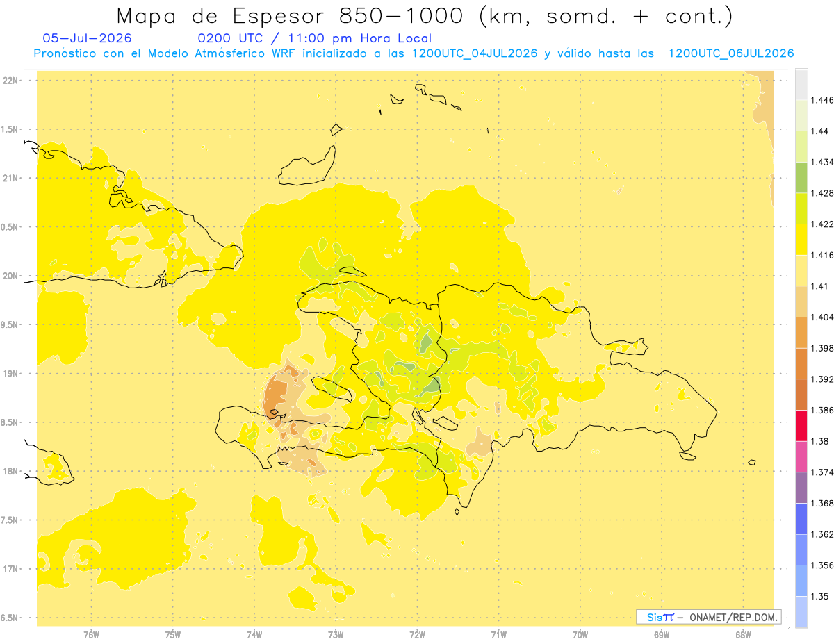Screen dimensions: 834x644
Task: Click the legend value 1.398
Action: (822, 348)
